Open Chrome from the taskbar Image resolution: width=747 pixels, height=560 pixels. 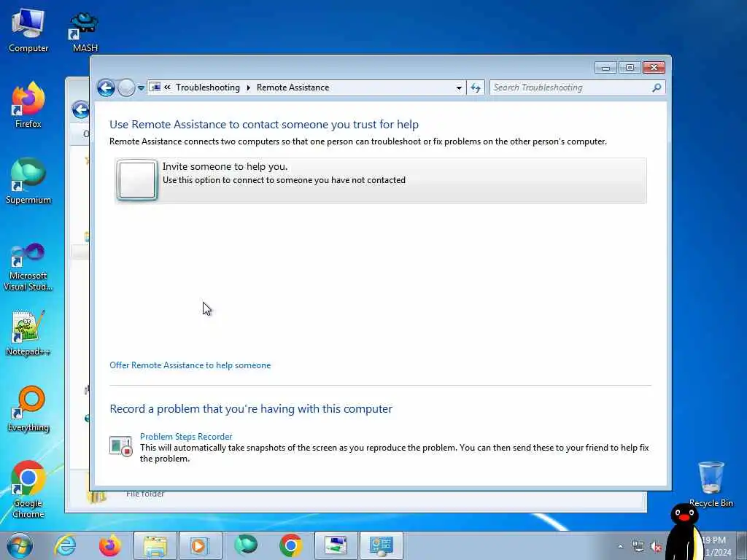click(x=290, y=545)
